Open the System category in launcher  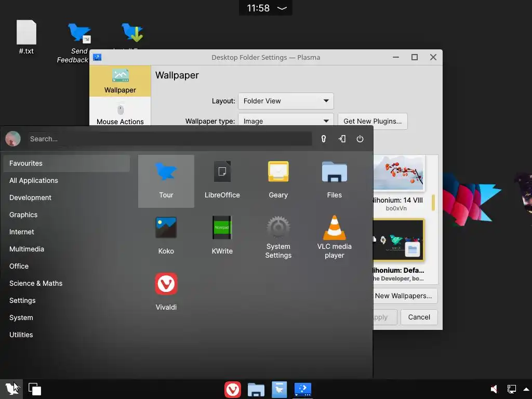tap(66, 317)
